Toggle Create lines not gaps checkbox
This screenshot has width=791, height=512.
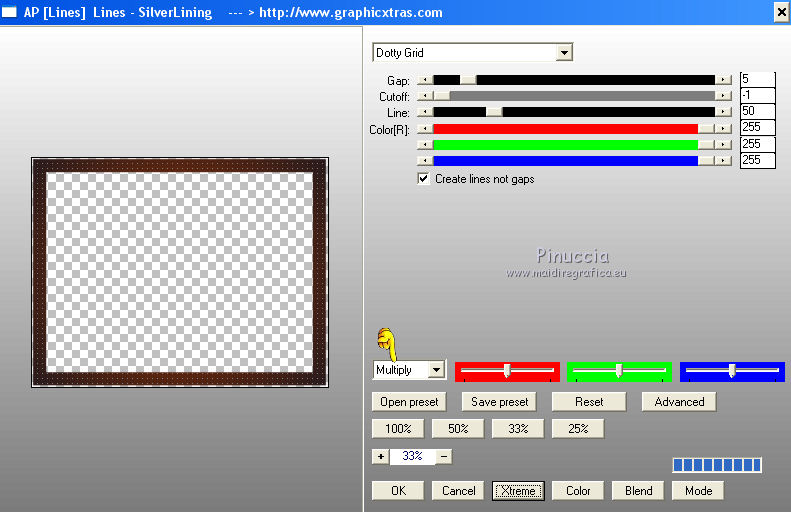[x=424, y=179]
